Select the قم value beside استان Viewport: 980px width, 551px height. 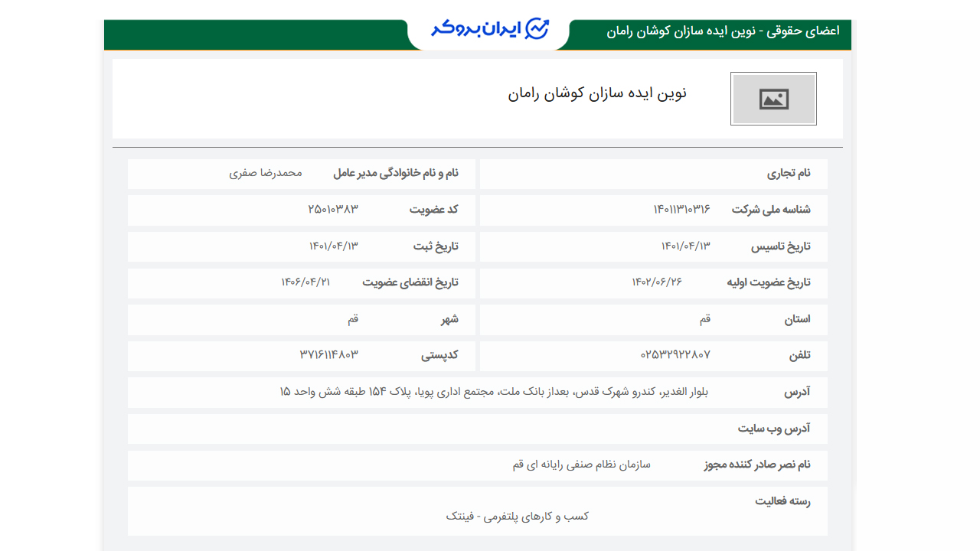(x=705, y=319)
